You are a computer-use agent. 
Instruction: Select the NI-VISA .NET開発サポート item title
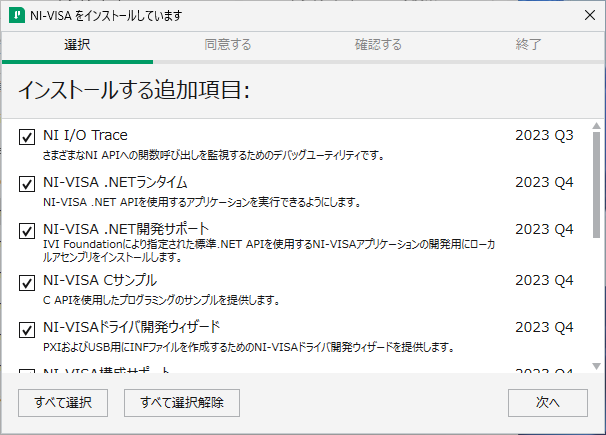[x=126, y=229]
